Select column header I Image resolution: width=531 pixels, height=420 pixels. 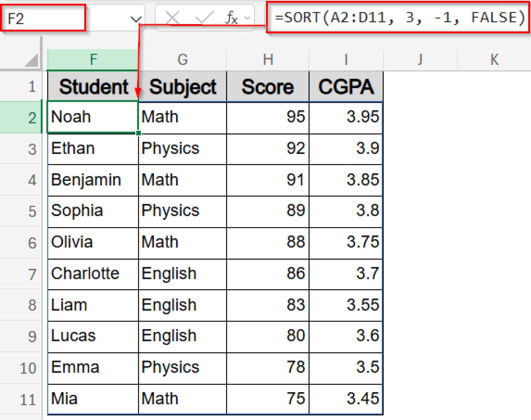tap(346, 60)
